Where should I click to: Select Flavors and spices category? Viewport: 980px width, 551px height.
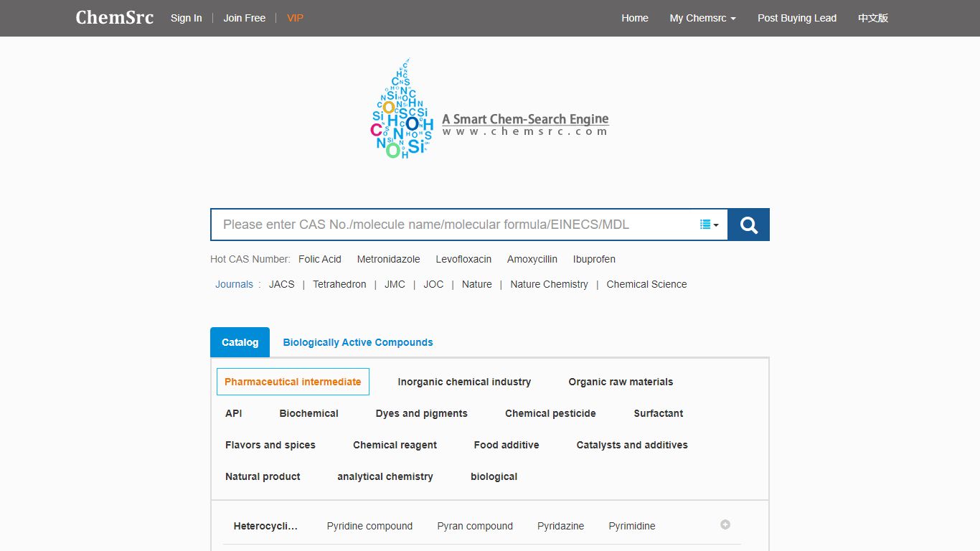(x=270, y=445)
